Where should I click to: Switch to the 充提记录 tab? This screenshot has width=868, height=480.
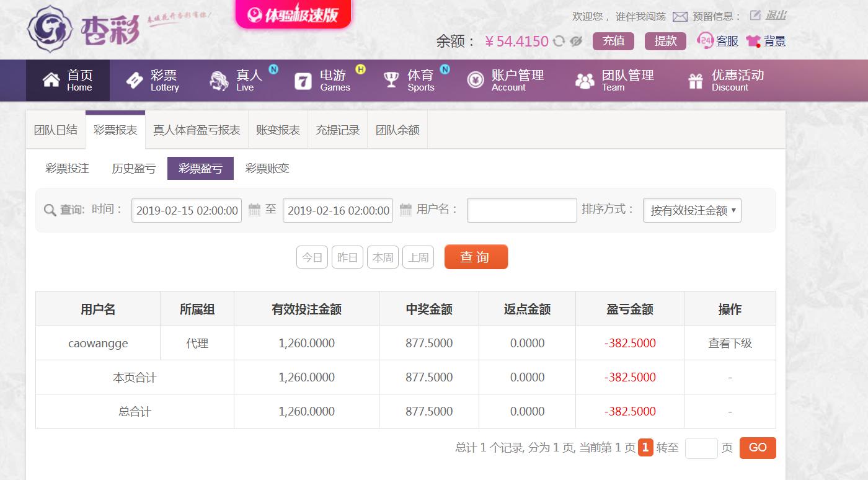point(338,130)
